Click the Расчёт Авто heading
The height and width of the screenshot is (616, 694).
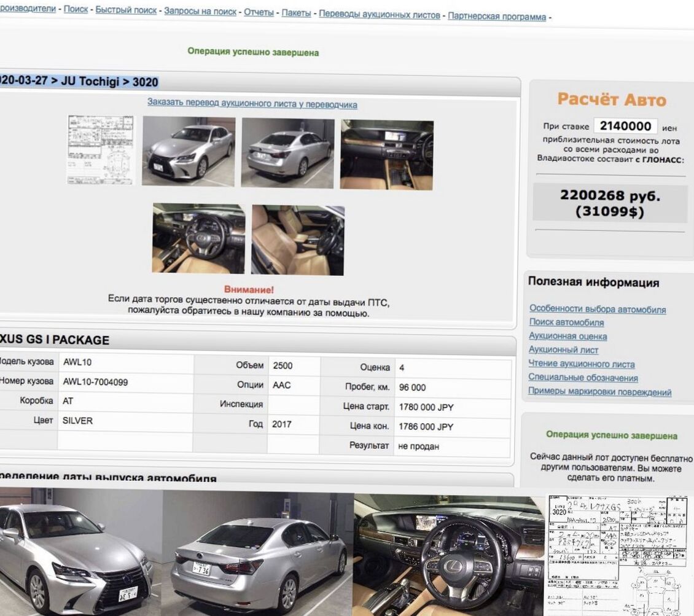point(611,99)
